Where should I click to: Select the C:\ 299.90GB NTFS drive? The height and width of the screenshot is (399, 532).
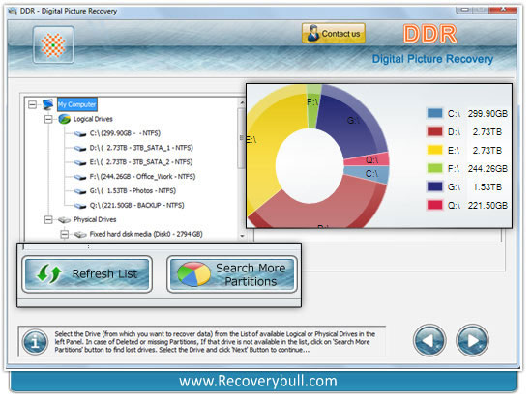tap(125, 133)
